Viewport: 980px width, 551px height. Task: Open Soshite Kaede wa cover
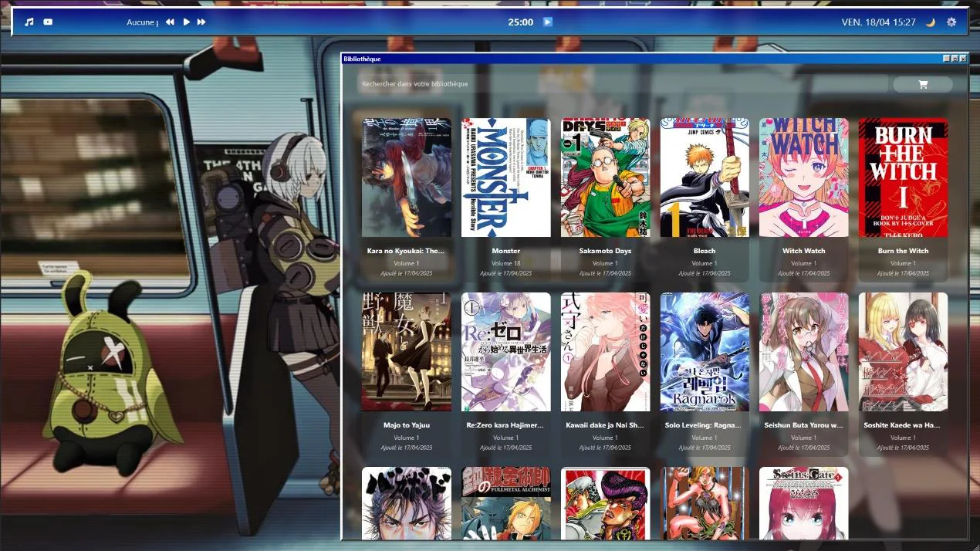pyautogui.click(x=903, y=352)
